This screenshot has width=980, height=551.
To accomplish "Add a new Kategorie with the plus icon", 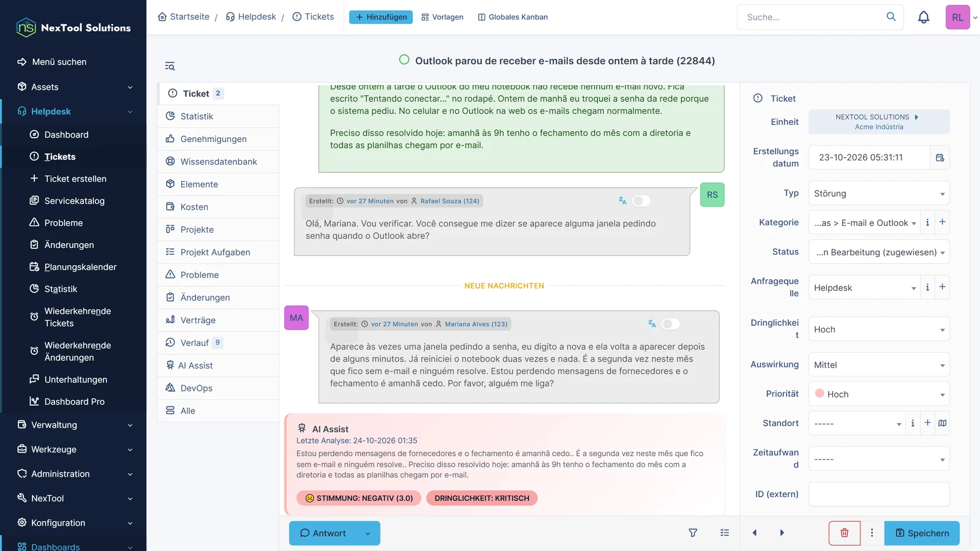I will coord(942,222).
